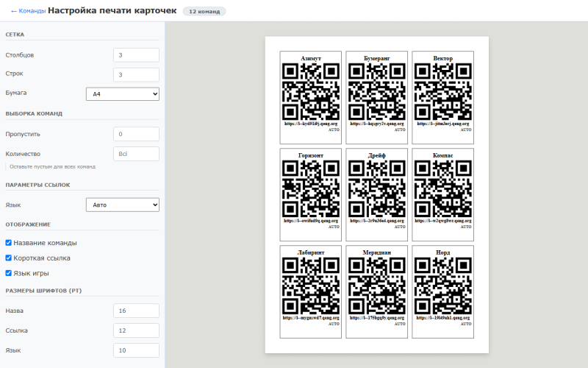
Task: Click the ОТОБРАЖЕНИЕ section header
Action: pyautogui.click(x=28, y=224)
